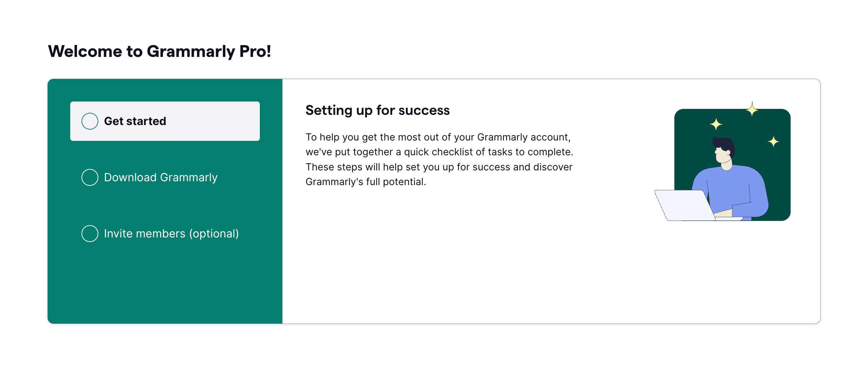Click the paragraph's first line about Grammarly account
The image size is (868, 372).
coord(438,137)
